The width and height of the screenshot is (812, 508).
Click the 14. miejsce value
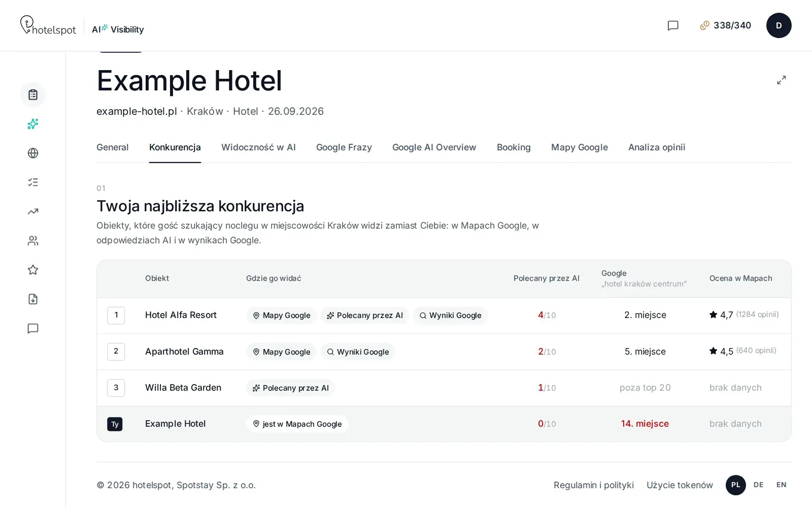645,424
